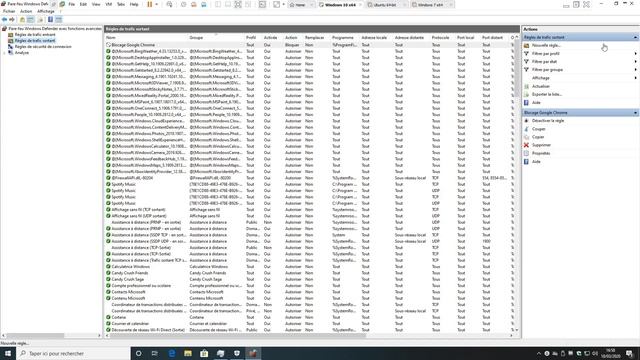Expand the Analyse tree node
This screenshot has width=640, height=360.
(x=4, y=53)
